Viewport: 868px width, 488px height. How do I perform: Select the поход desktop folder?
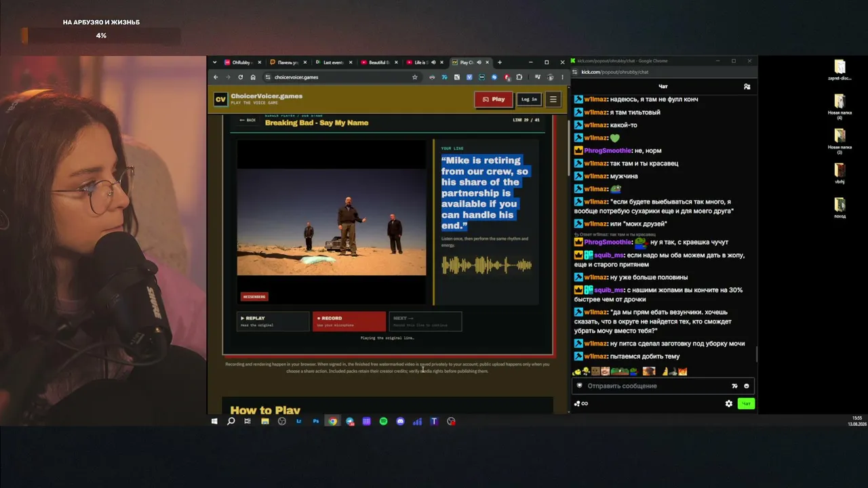[x=840, y=208]
